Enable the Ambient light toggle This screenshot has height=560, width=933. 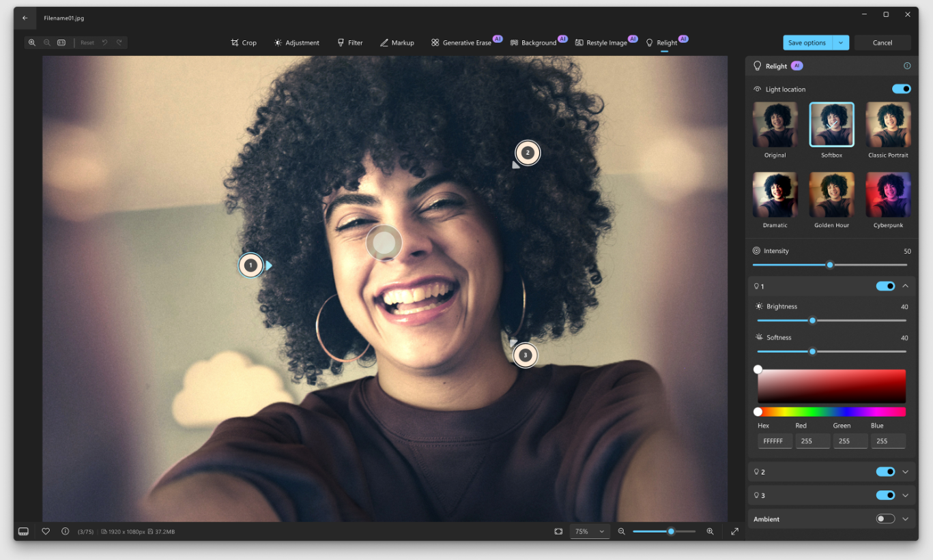[x=885, y=518]
